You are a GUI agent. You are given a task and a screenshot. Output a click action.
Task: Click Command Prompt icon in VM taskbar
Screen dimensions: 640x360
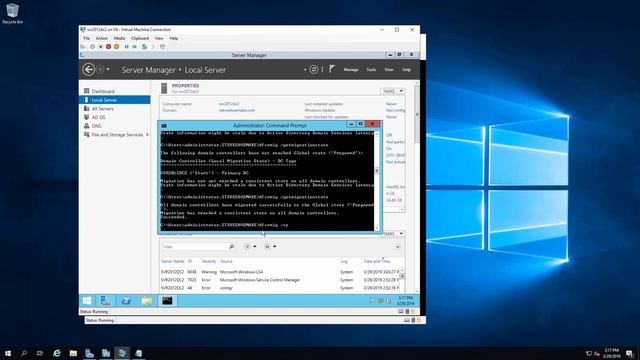167,301
